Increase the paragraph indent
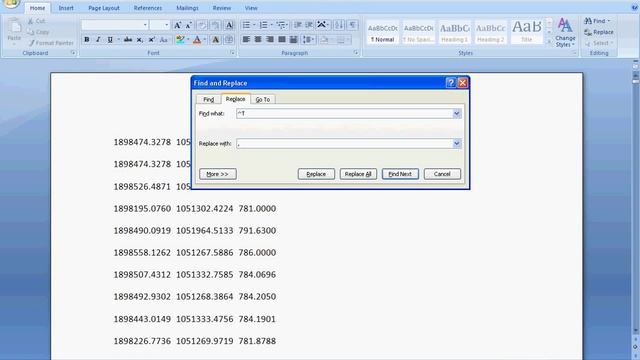Viewport: 640px width, 360px height. point(309,25)
